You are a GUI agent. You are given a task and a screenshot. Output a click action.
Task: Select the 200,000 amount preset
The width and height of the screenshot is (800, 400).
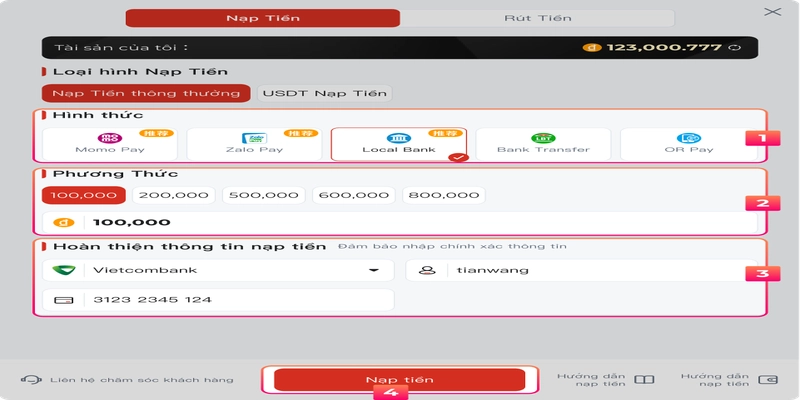[x=174, y=195]
